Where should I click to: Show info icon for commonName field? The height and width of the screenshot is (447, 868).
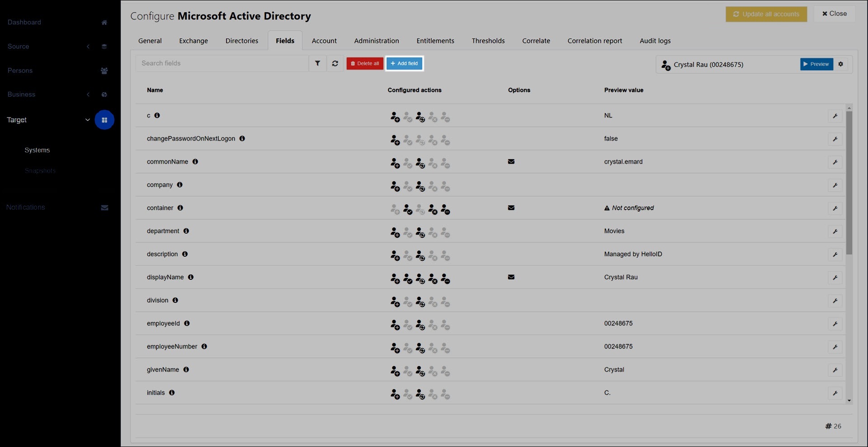(195, 161)
